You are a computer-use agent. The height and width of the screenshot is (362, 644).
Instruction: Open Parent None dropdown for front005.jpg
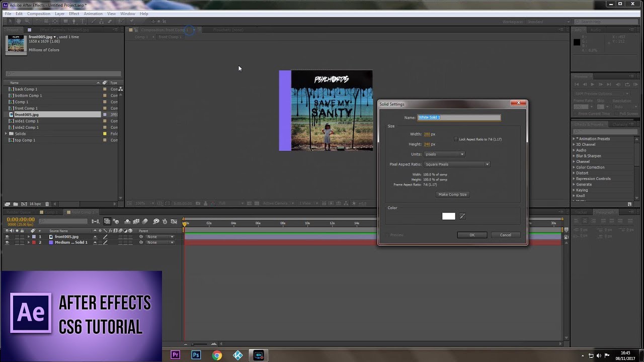(x=160, y=237)
